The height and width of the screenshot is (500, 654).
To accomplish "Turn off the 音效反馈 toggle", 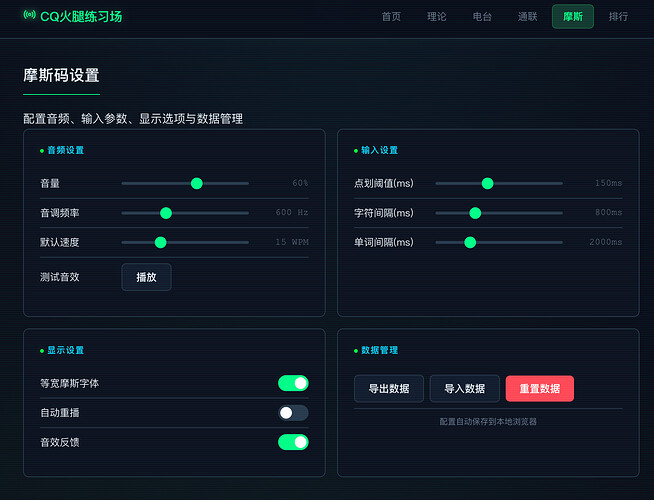I will click(x=293, y=442).
